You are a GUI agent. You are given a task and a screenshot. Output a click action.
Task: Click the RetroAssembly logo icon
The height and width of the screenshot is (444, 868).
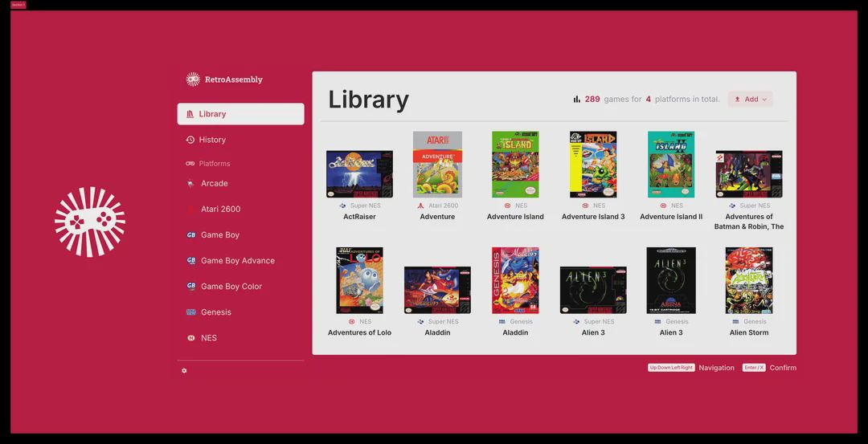[193, 79]
